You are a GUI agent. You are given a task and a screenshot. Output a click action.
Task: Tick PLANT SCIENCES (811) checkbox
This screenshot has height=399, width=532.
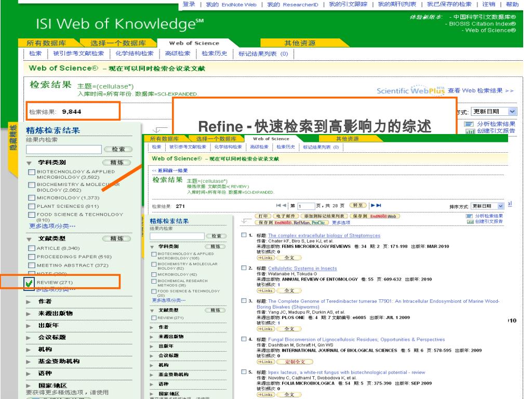(32, 206)
